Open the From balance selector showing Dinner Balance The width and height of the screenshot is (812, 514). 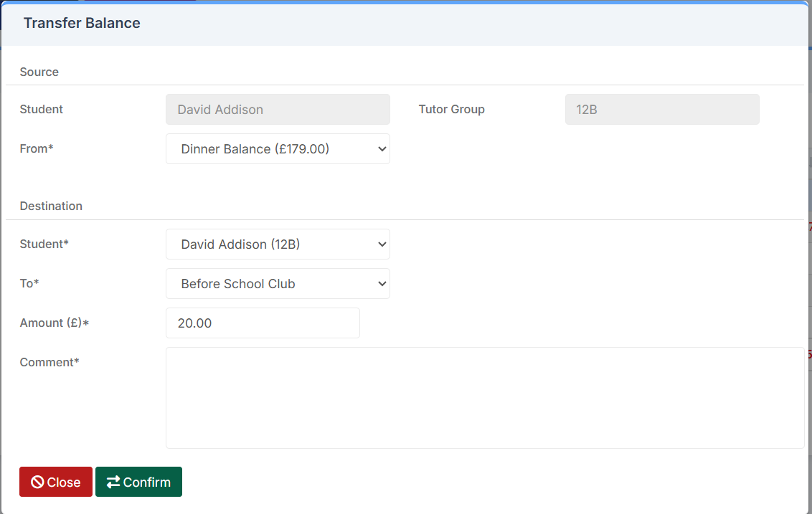point(278,148)
